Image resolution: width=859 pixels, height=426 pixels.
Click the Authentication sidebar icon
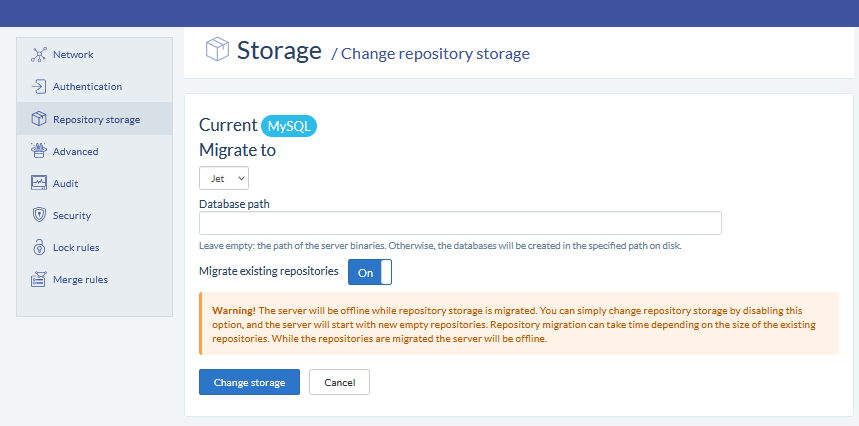[39, 87]
